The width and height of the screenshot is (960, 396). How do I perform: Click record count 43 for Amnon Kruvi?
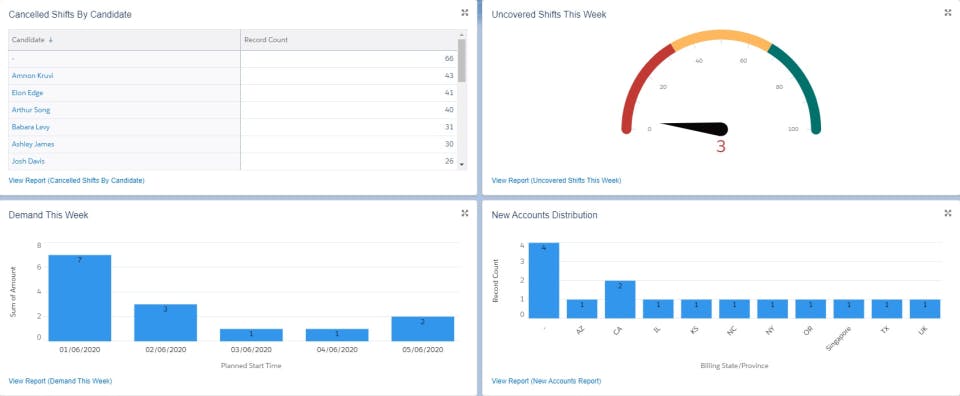coord(449,76)
